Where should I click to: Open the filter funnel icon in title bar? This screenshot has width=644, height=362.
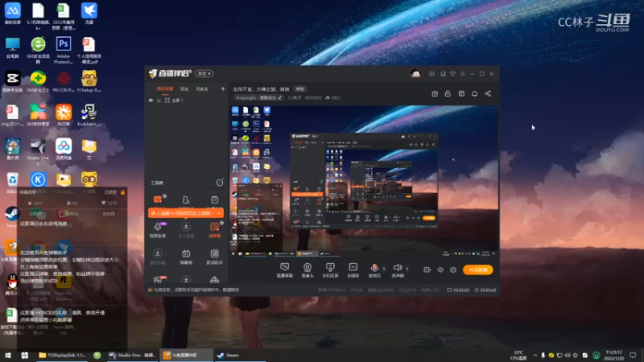tap(452, 74)
